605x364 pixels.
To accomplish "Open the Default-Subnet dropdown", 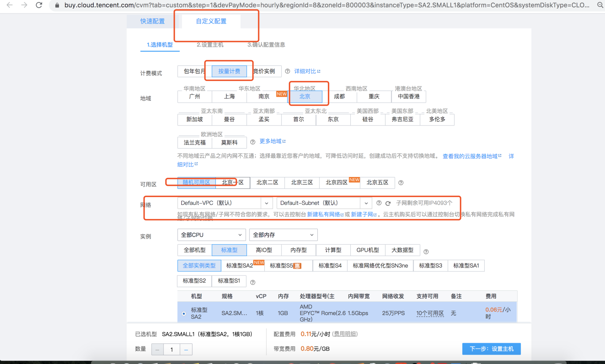I will tap(324, 203).
